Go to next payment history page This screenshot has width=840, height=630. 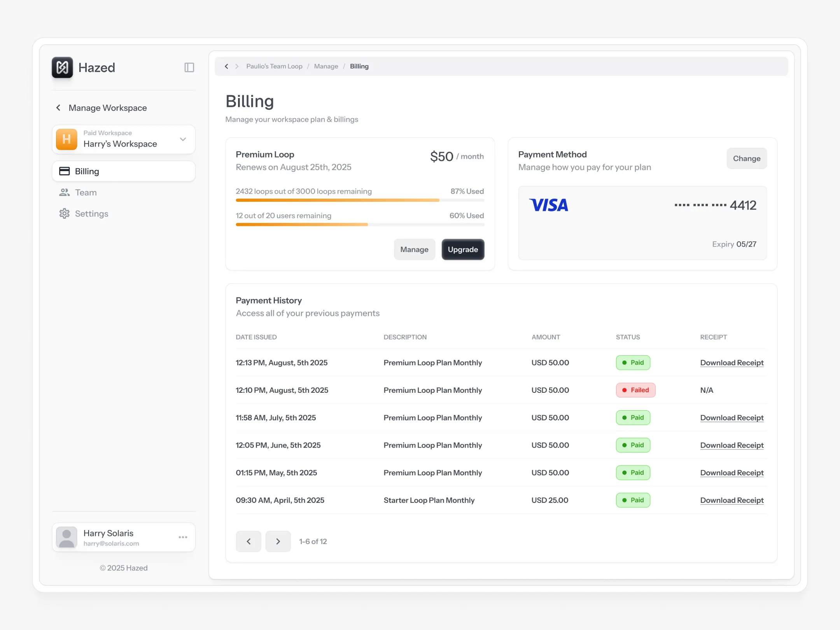point(278,541)
